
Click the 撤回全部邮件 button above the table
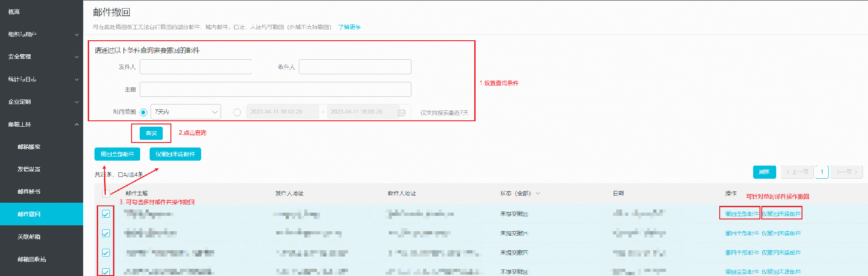pos(117,154)
